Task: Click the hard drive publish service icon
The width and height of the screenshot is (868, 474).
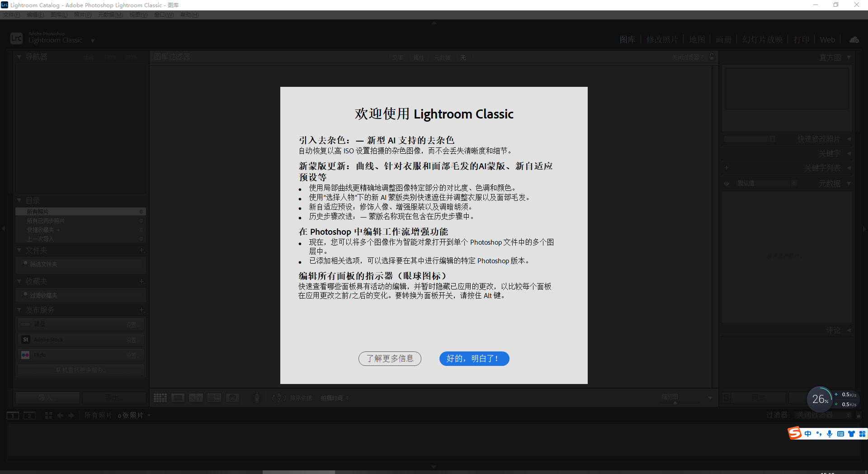Action: tap(26, 324)
